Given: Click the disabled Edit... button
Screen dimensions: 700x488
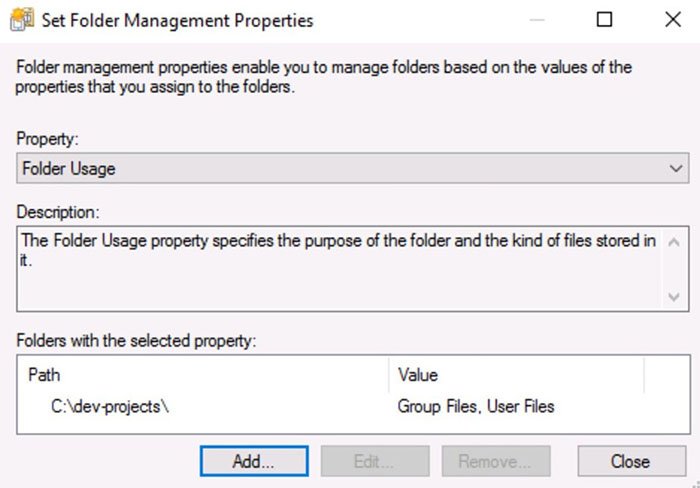Looking at the screenshot, I should click(375, 461).
